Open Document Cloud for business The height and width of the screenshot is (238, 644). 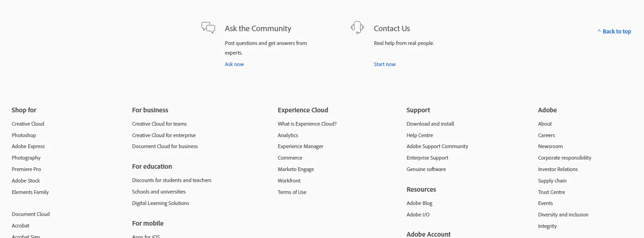pos(165,146)
